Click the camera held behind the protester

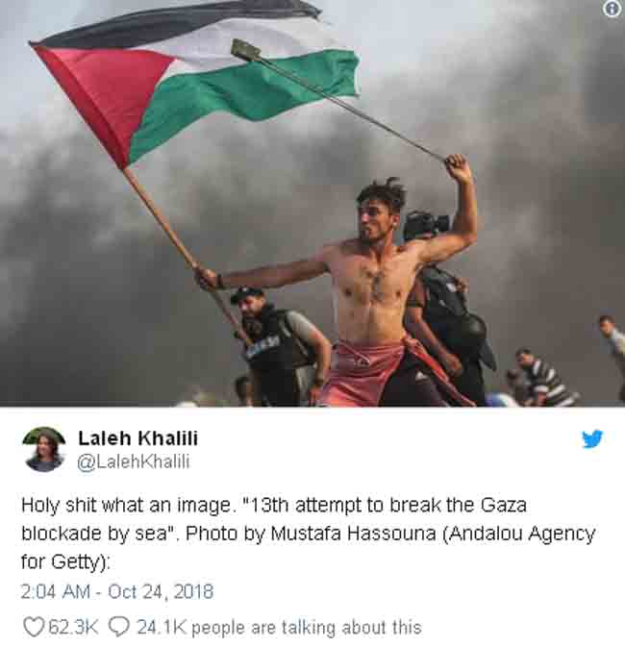[x=426, y=224]
